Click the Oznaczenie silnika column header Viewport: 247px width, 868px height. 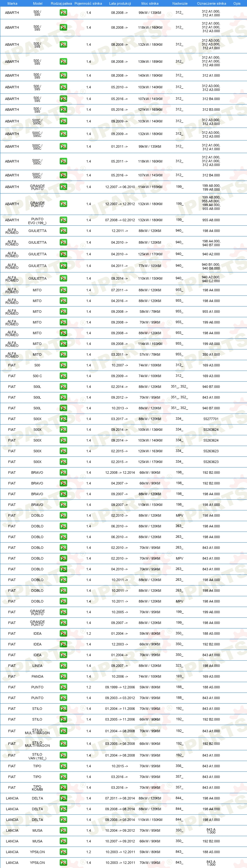(x=212, y=3)
